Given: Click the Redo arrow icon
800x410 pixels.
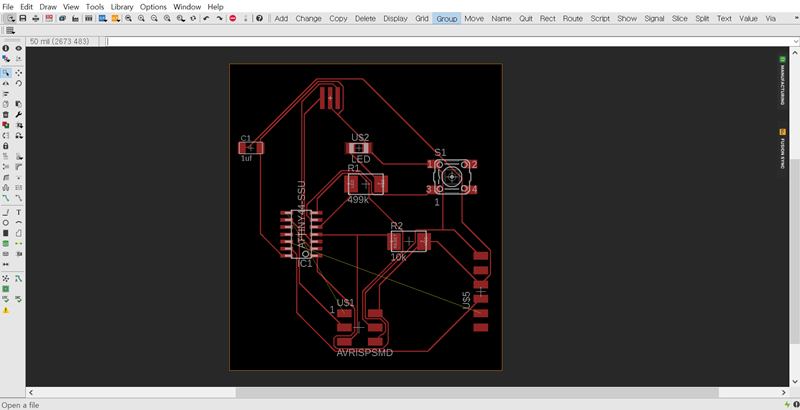Looking at the screenshot, I should [x=219, y=18].
